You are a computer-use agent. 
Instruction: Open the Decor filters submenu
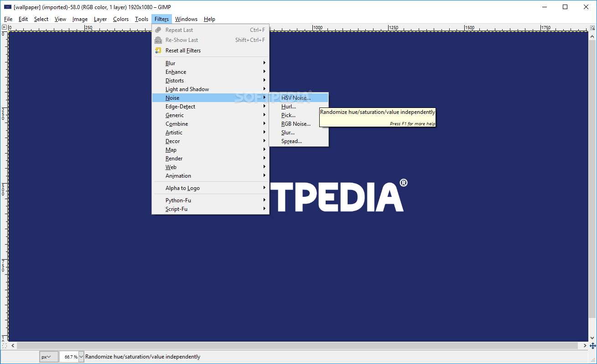pyautogui.click(x=211, y=141)
